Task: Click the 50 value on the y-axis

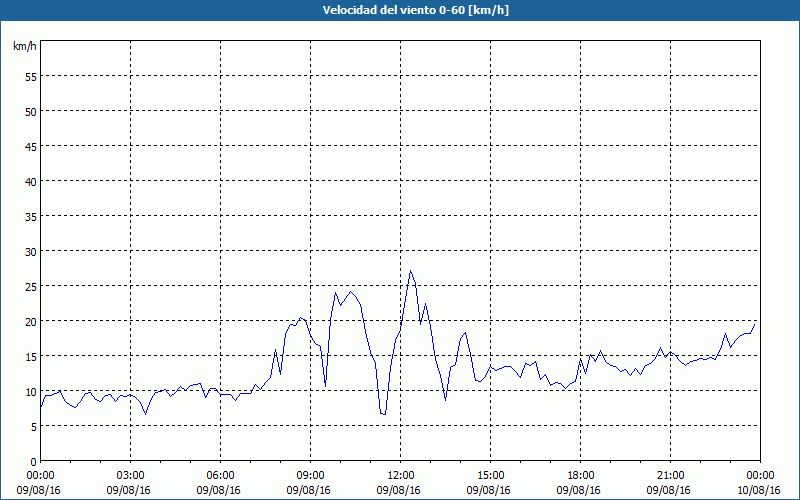Action: (x=31, y=112)
